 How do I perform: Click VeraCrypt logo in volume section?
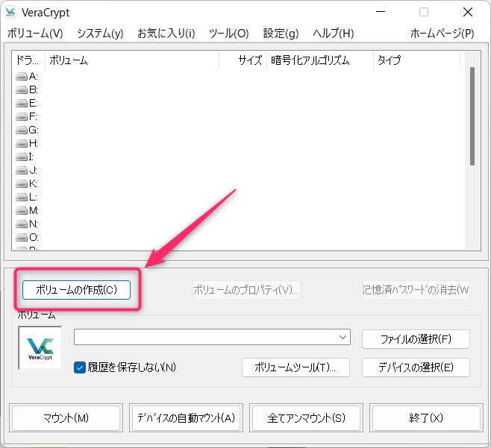click(x=40, y=348)
